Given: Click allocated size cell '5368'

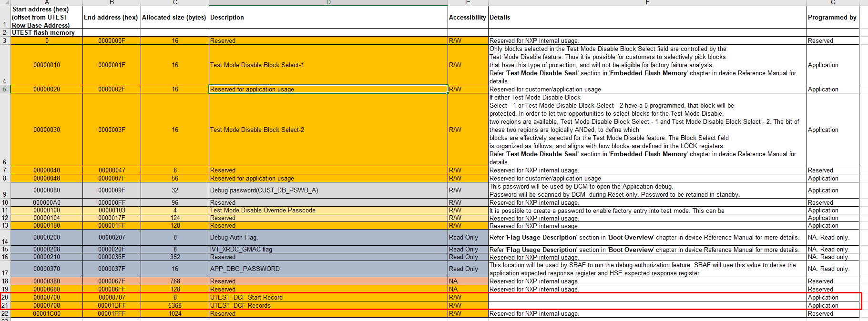Looking at the screenshot, I should (175, 305).
